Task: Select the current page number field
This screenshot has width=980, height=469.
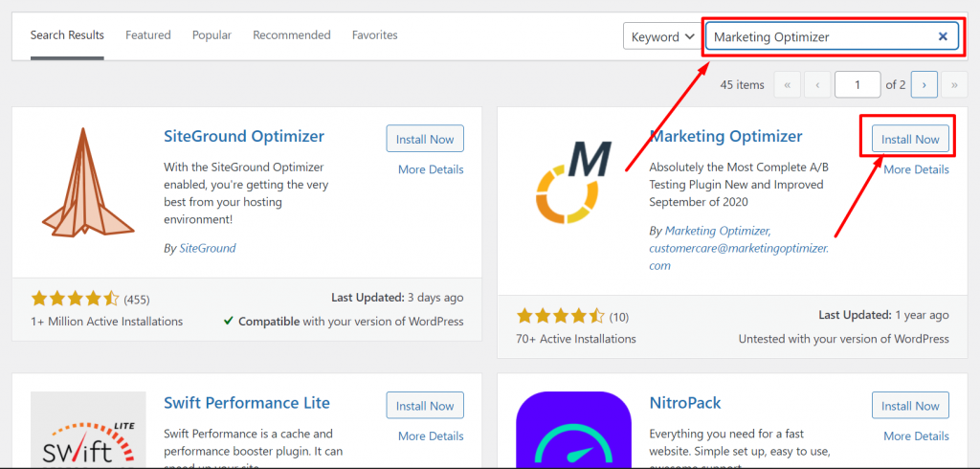Action: pyautogui.click(x=857, y=85)
